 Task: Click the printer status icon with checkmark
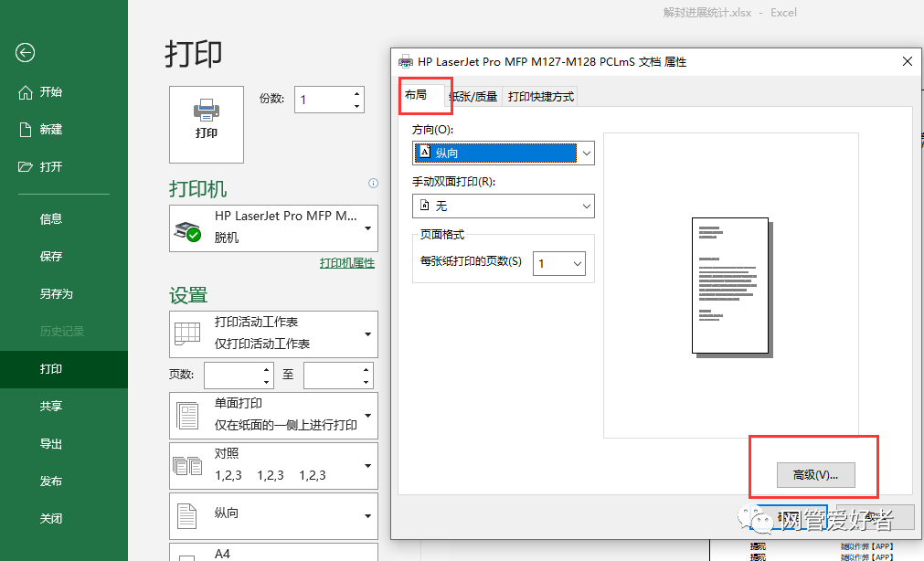pyautogui.click(x=187, y=231)
